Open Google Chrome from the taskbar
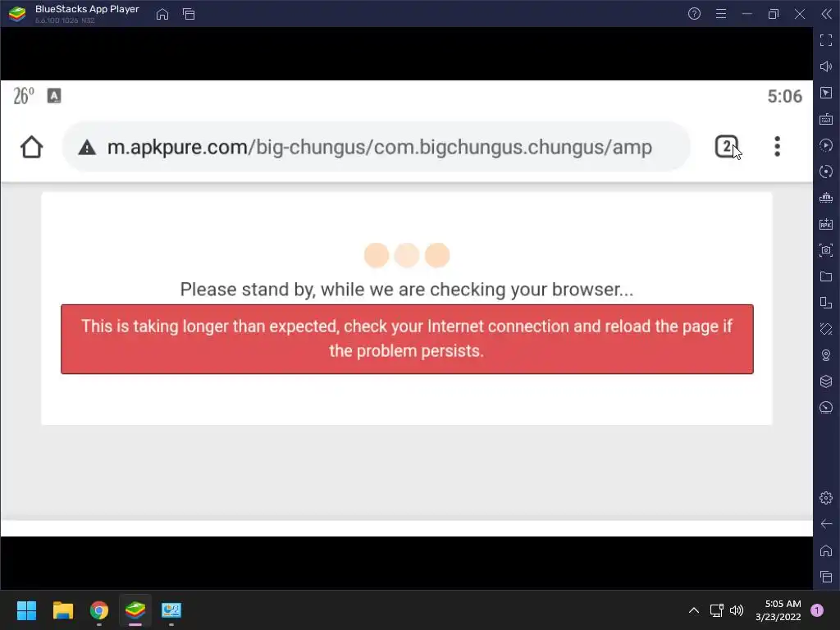The height and width of the screenshot is (630, 840). [99, 610]
